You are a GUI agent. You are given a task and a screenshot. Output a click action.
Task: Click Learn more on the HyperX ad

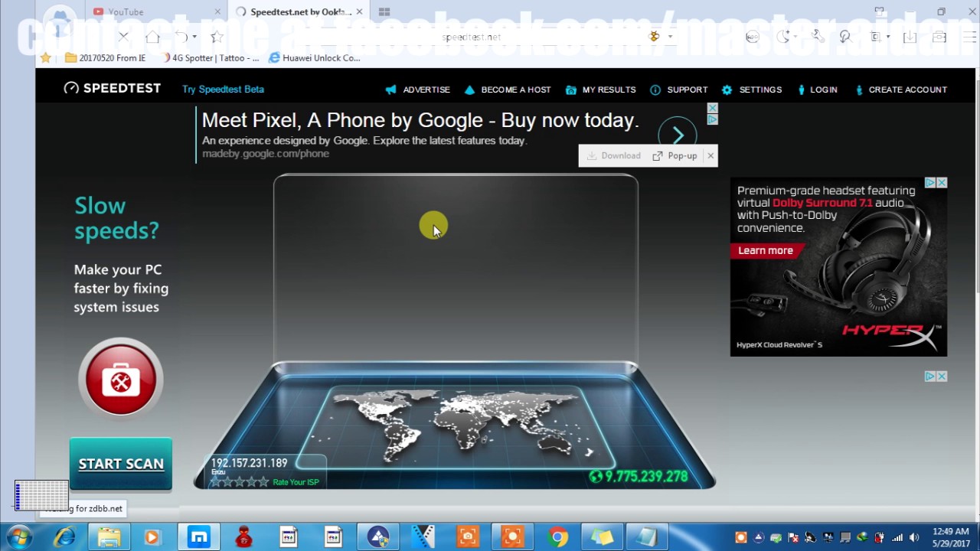[x=766, y=250]
